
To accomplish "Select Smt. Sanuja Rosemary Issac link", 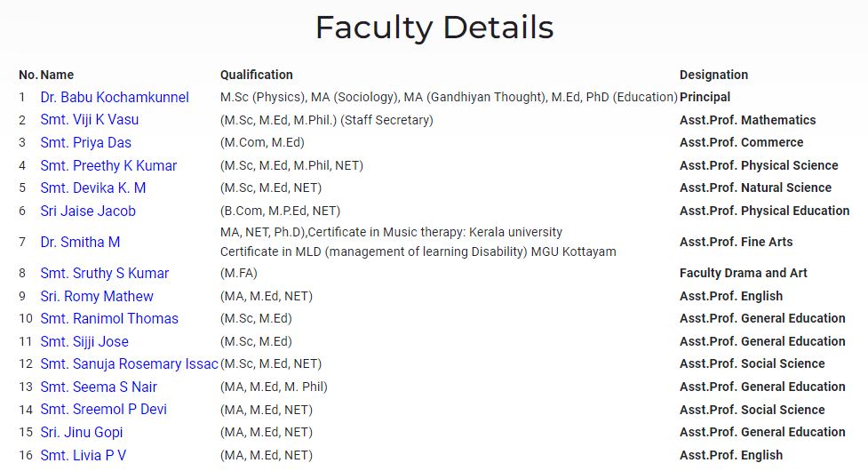I will pyautogui.click(x=130, y=364).
